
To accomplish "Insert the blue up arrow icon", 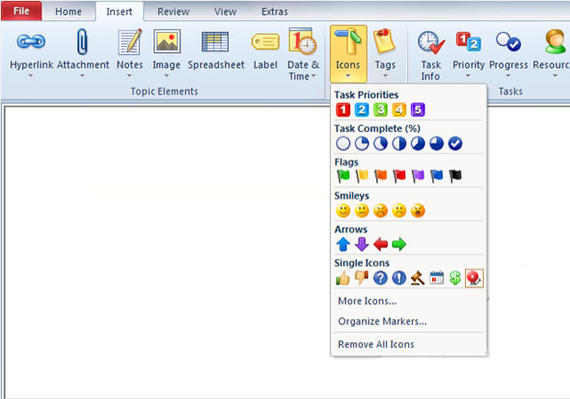I will 343,244.
